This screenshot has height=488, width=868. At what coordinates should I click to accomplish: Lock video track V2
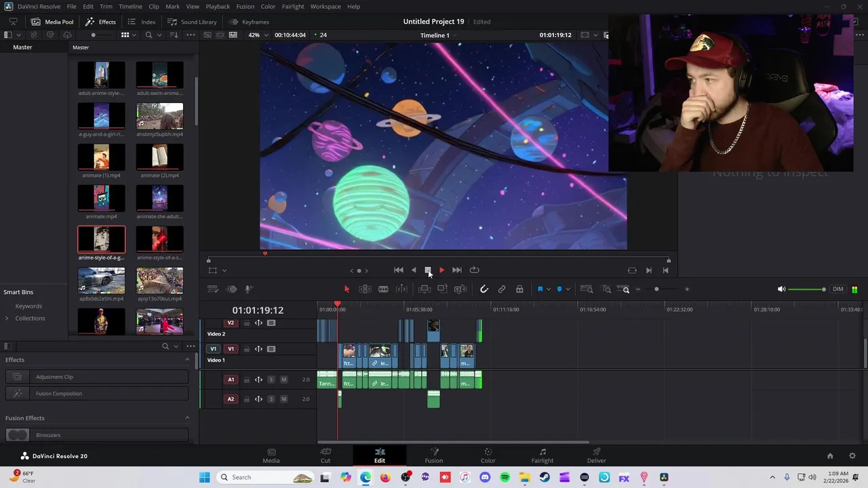coord(246,323)
